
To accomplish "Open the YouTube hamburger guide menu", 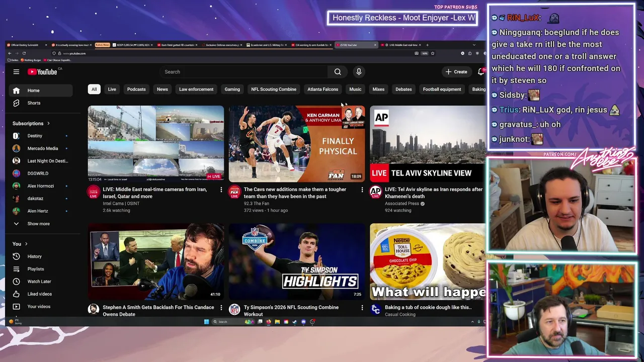I will [x=16, y=72].
